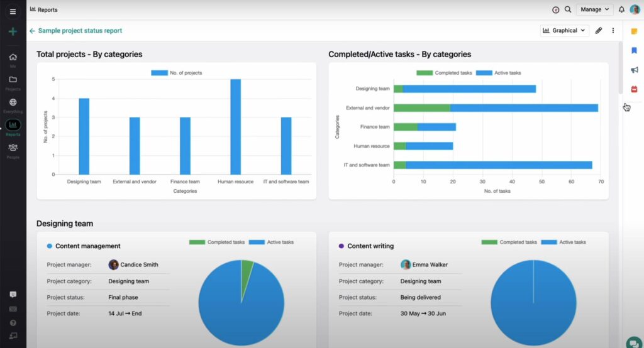Toggle 'No. of projects' legend in bar chart

coord(177,73)
